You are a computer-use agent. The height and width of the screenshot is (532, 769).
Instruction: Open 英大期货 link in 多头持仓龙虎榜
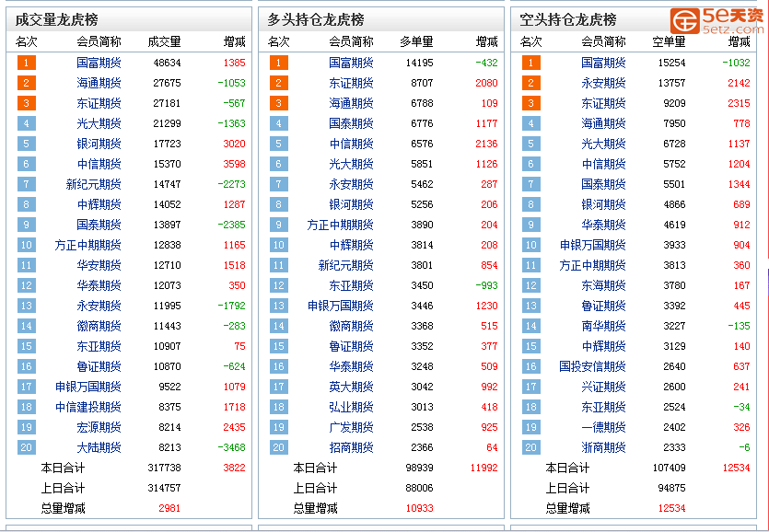pos(351,387)
